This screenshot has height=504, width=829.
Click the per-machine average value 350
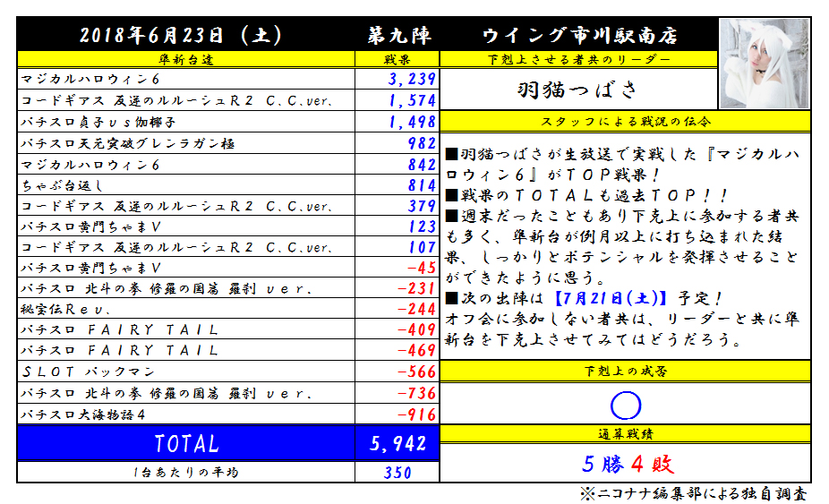point(398,473)
